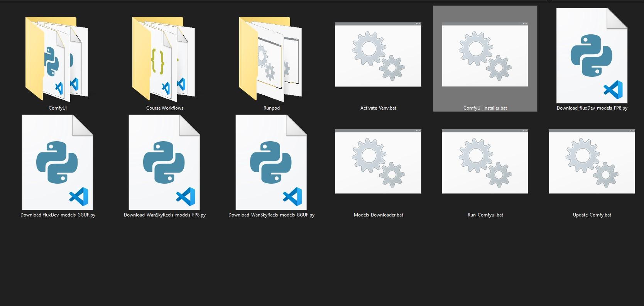644x306 pixels.
Task: Select the Download_WanSkyReels_models_FP8.py Python icon
Action: pyautogui.click(x=164, y=162)
